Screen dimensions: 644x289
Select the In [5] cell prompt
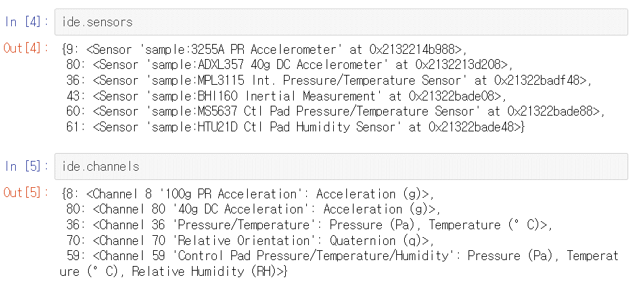click(x=26, y=166)
